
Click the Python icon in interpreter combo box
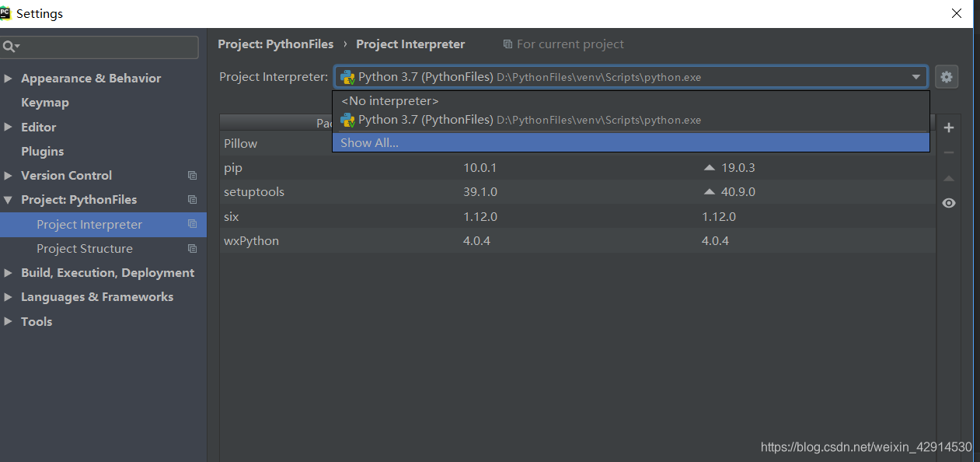coord(347,77)
